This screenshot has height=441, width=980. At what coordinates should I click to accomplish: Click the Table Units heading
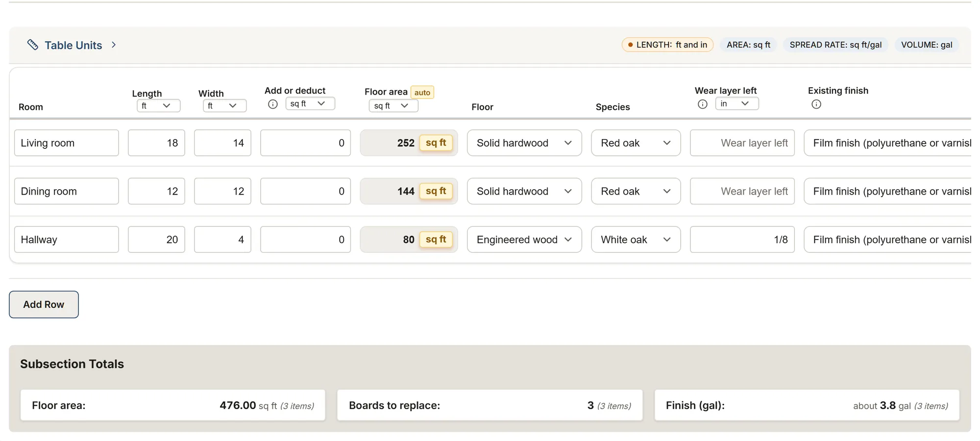73,45
